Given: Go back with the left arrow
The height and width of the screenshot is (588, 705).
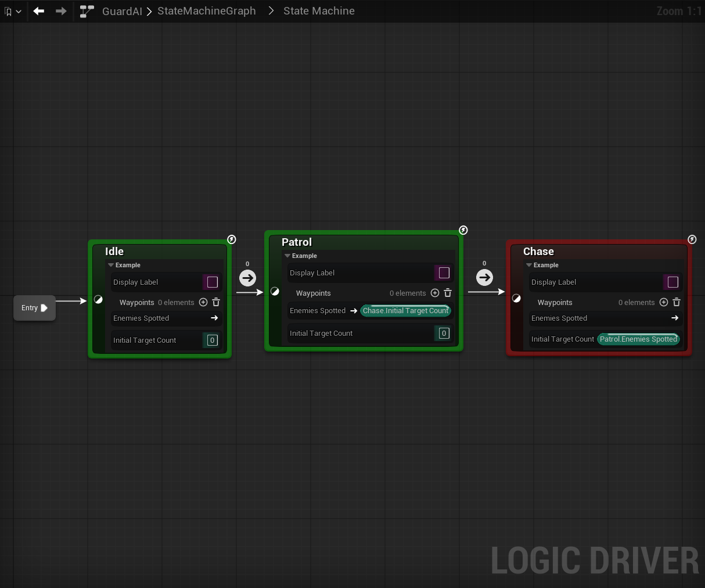Looking at the screenshot, I should click(x=39, y=11).
